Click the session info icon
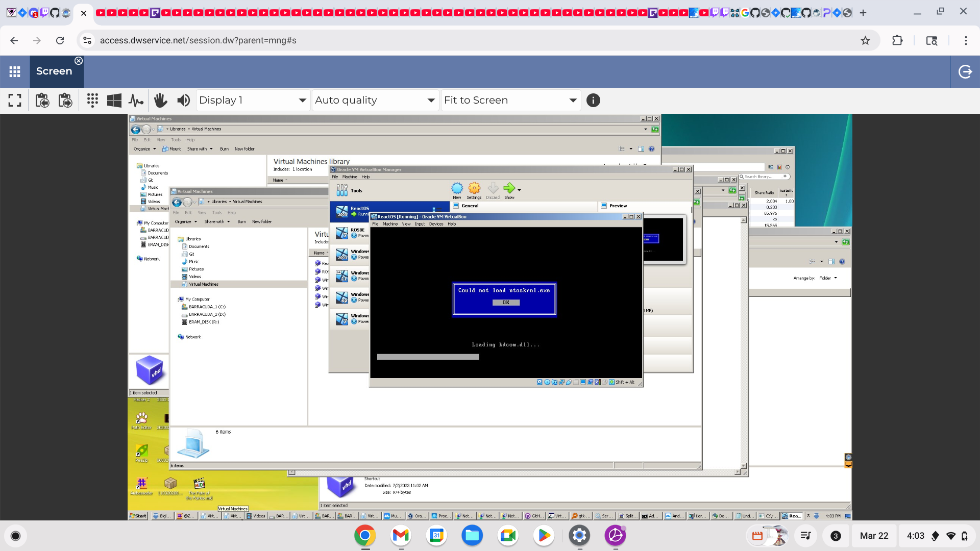Image resolution: width=980 pixels, height=551 pixels. point(593,101)
